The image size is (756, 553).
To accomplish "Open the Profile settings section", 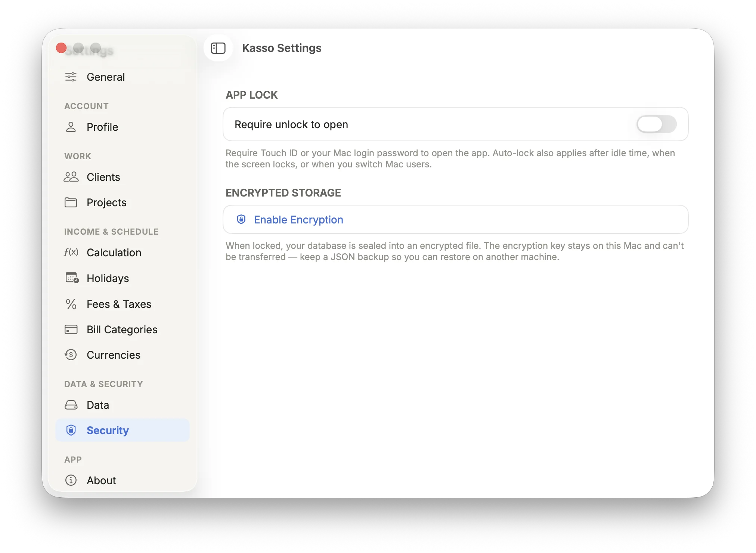I will [123, 127].
